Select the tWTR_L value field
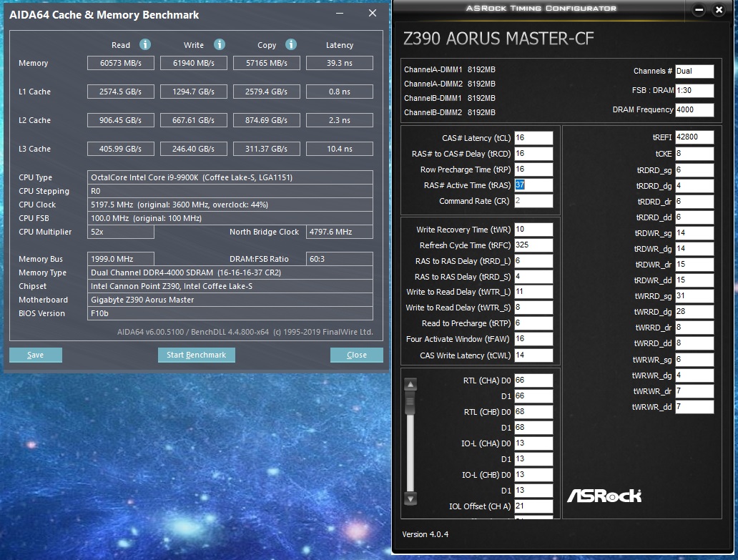Screen dimensions: 738x560 click(x=533, y=292)
